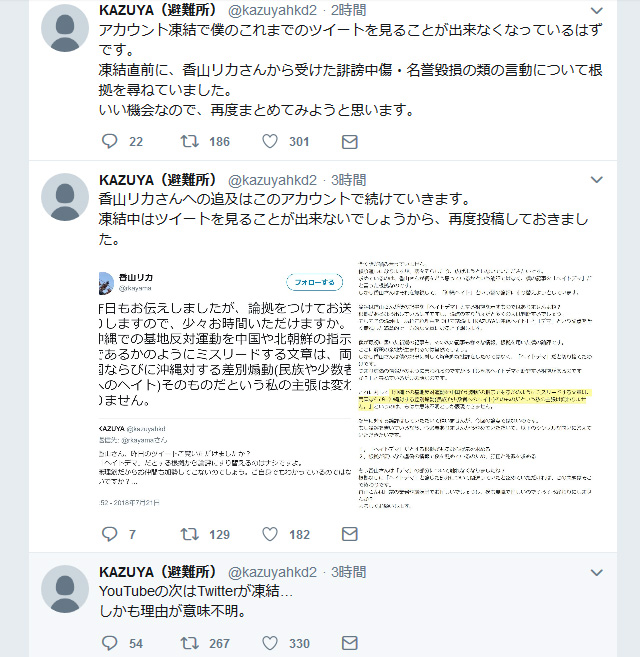The height and width of the screenshot is (657, 640).
Task: Send the first tweet via direct message
Action: click(350, 142)
